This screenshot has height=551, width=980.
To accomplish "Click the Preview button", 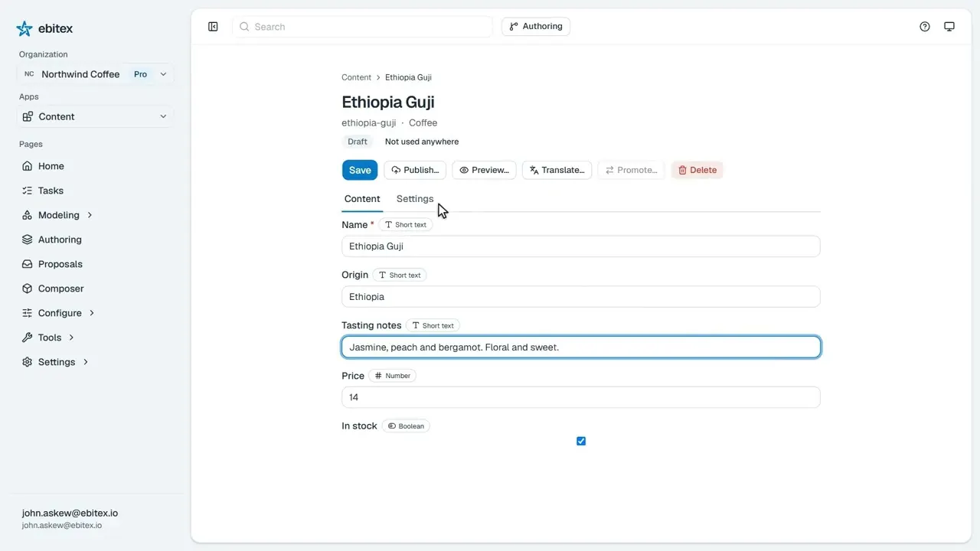I will click(484, 170).
